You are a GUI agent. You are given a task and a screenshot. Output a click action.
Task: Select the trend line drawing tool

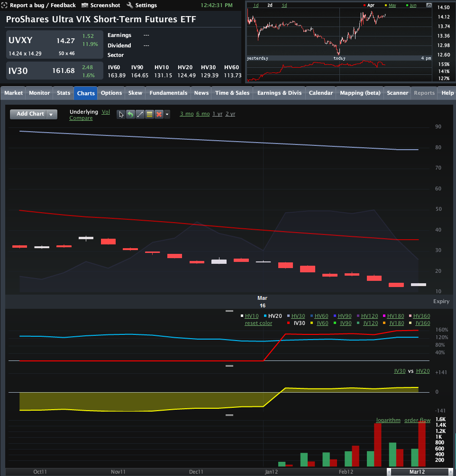140,115
